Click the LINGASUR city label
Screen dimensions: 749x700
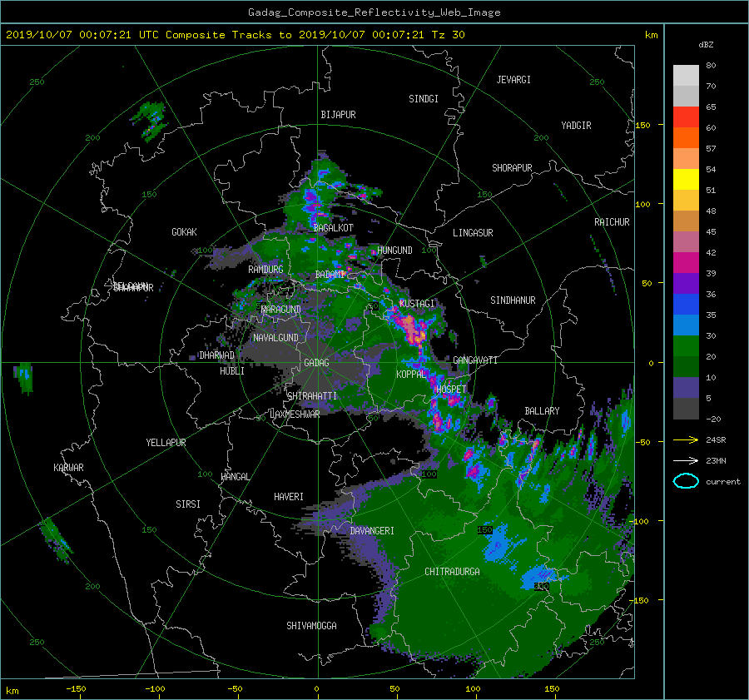tap(473, 233)
